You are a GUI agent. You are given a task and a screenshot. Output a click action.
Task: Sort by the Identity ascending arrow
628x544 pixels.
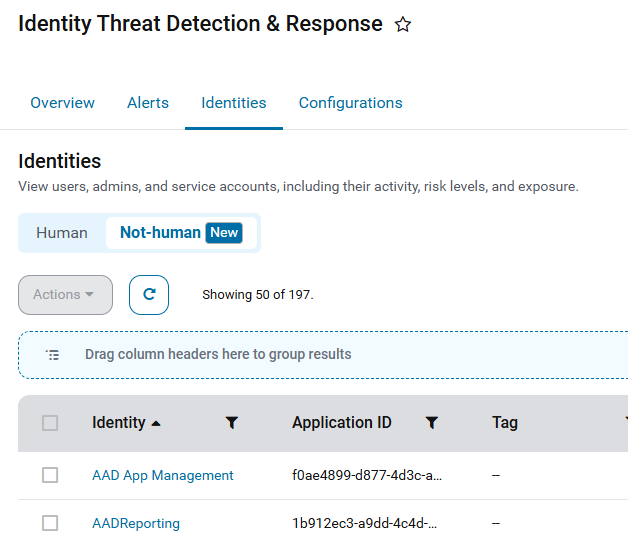coord(156,424)
